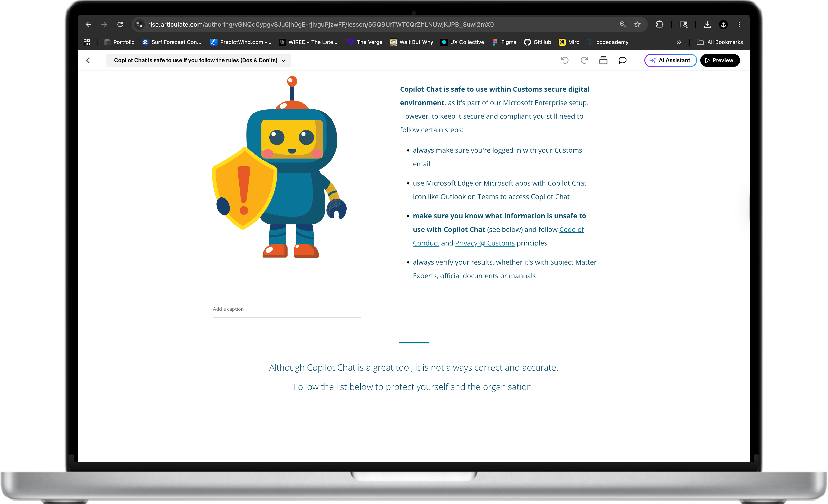The image size is (828, 504).
Task: Show more bookmarks via double chevron
Action: [x=679, y=42]
